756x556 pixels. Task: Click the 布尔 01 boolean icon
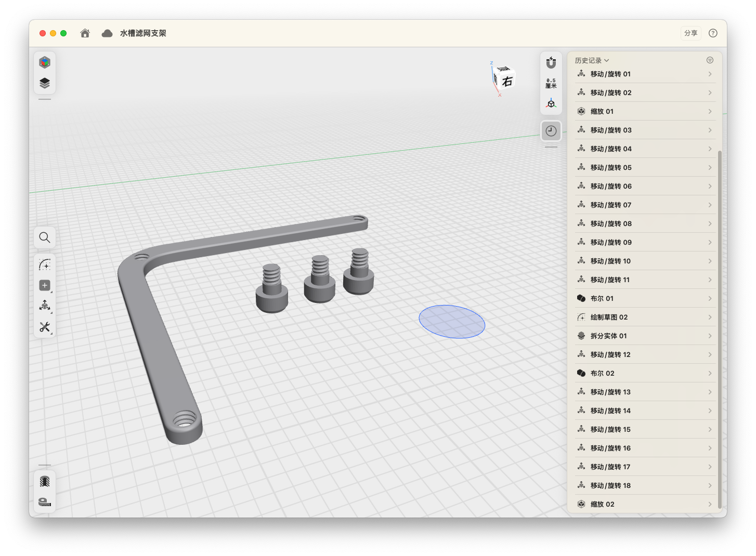[x=581, y=298]
